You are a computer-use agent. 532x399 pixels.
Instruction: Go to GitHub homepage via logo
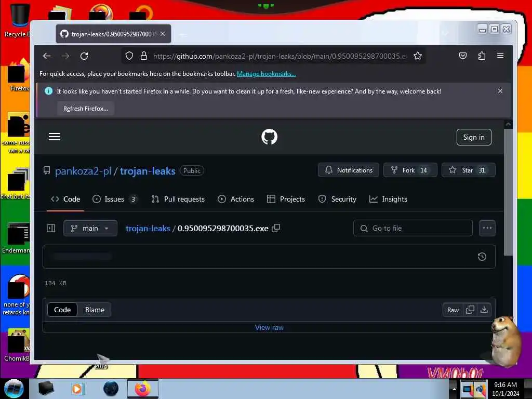[x=270, y=137]
